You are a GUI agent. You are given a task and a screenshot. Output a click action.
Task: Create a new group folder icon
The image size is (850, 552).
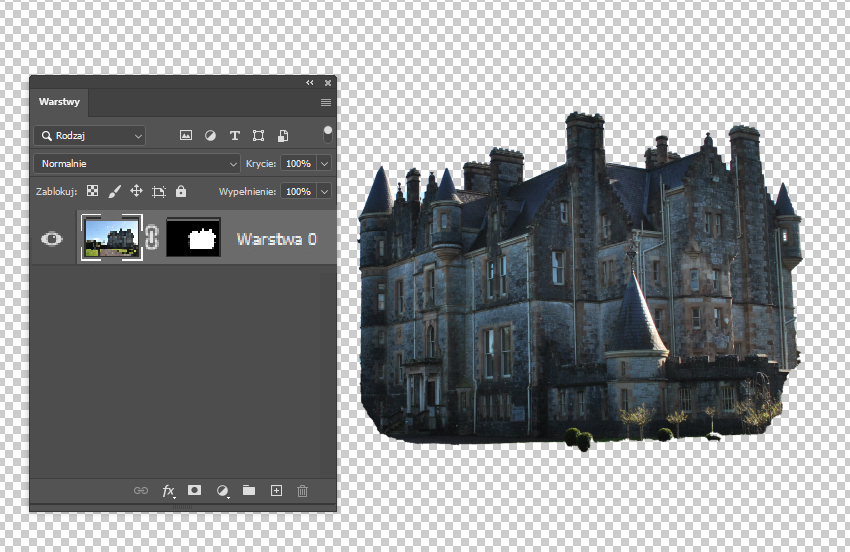tap(249, 491)
